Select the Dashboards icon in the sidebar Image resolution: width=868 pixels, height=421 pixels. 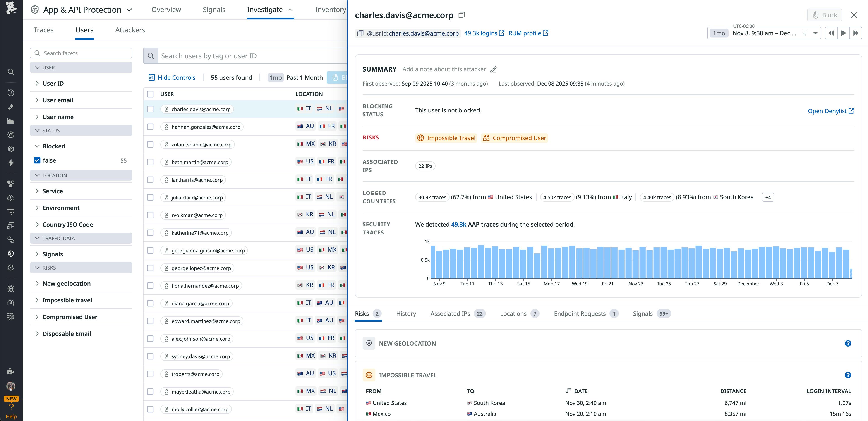point(11,120)
